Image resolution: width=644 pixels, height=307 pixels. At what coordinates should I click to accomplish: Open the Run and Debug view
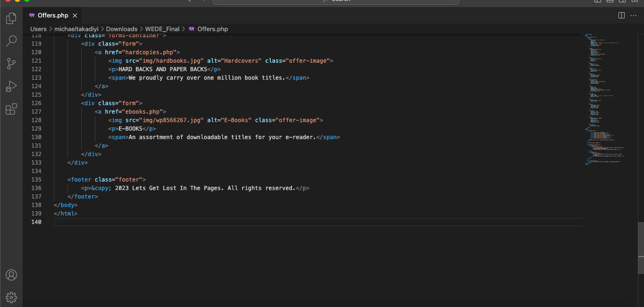[11, 86]
